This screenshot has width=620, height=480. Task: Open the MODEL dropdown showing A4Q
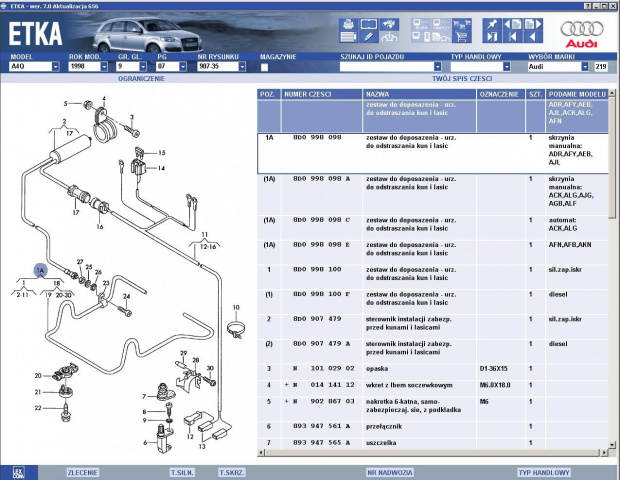(55, 67)
